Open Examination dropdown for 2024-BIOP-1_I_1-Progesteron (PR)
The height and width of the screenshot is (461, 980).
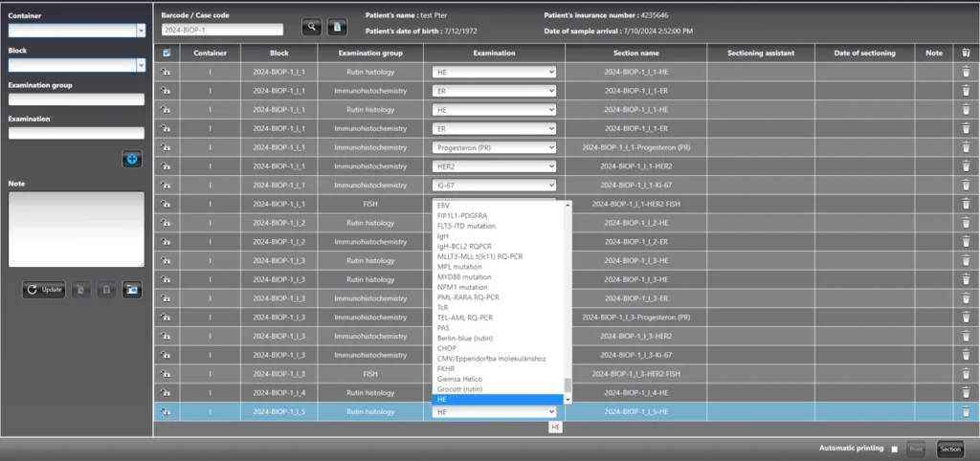[x=494, y=147]
